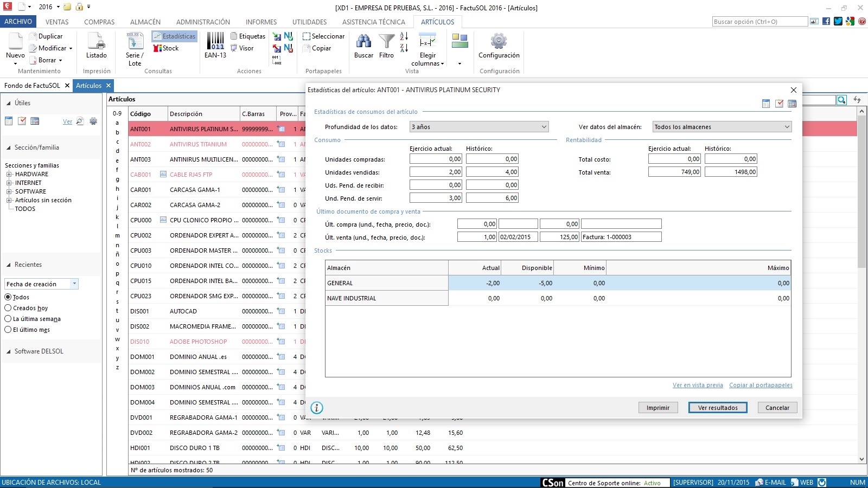Select the NAVE INDUSTRIAL warehouse row

click(x=558, y=298)
